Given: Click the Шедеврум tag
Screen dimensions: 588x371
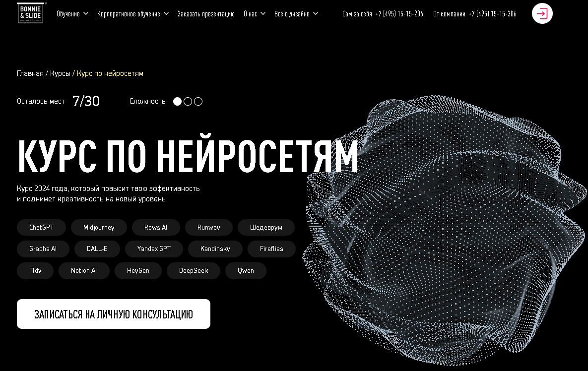Looking at the screenshot, I should [266, 228].
